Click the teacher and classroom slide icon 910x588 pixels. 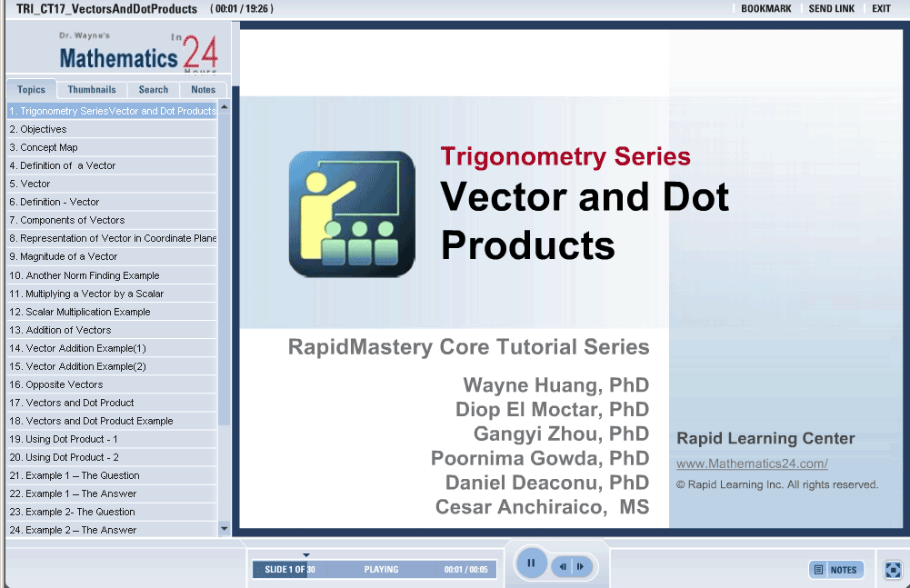pos(352,214)
